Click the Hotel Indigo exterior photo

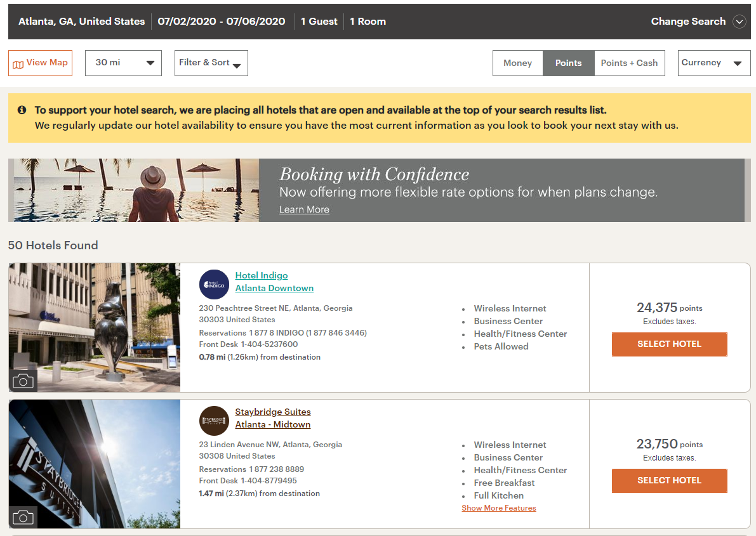click(x=95, y=327)
